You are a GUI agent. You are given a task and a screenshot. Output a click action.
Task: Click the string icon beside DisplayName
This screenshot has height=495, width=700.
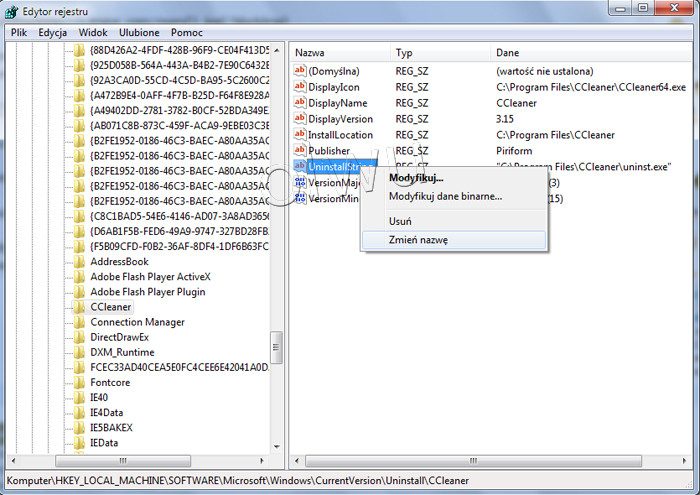click(x=300, y=103)
